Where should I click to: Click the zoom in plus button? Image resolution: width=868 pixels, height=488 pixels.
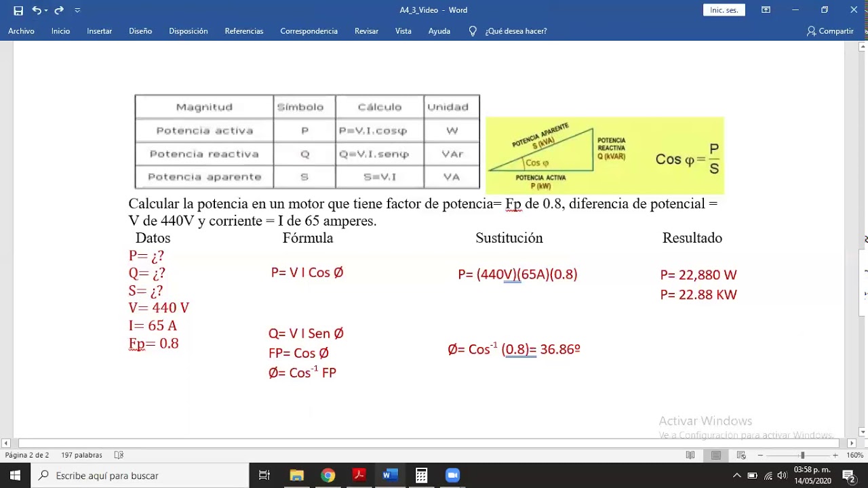pos(835,455)
